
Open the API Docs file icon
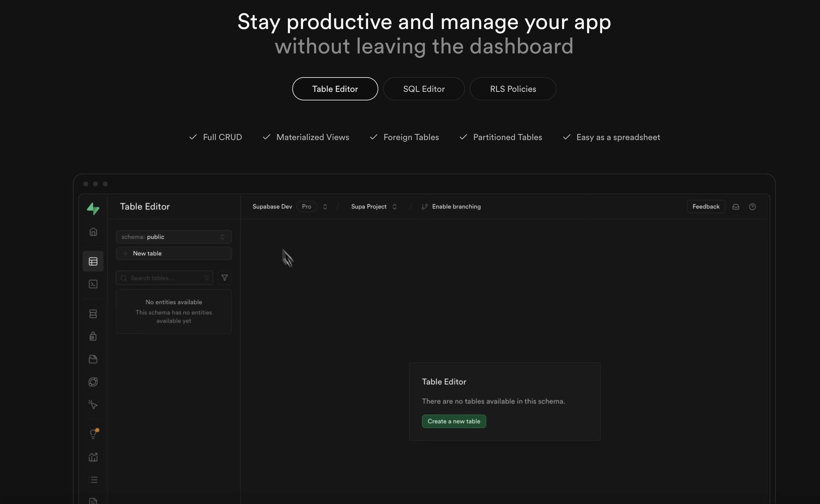(93, 501)
